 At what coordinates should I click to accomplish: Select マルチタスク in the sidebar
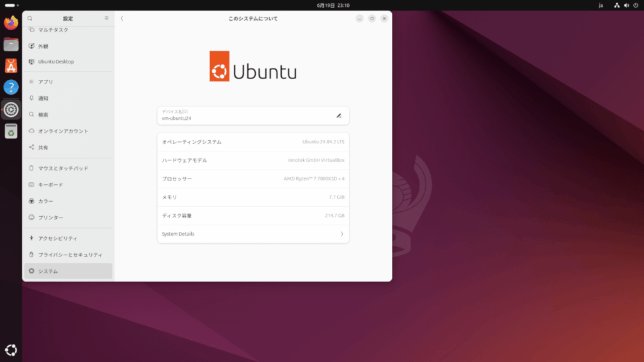tap(68, 30)
